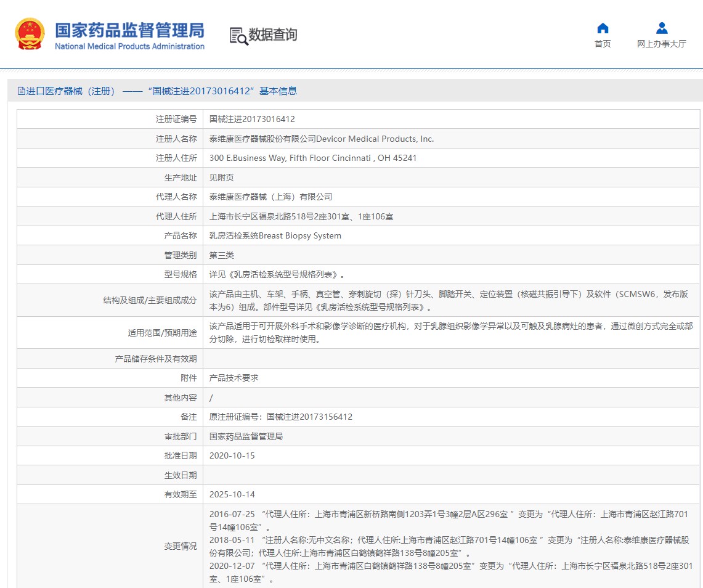Screen dimensions: 703x588
Task: Click the 结构及组成/主要组成成分 label
Action: [150, 301]
